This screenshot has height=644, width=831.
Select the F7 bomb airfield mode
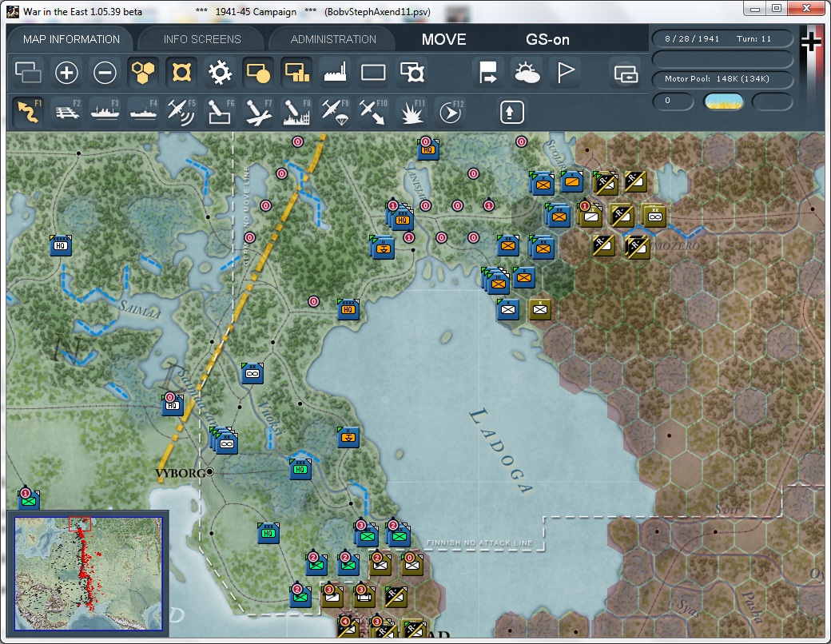click(x=258, y=112)
